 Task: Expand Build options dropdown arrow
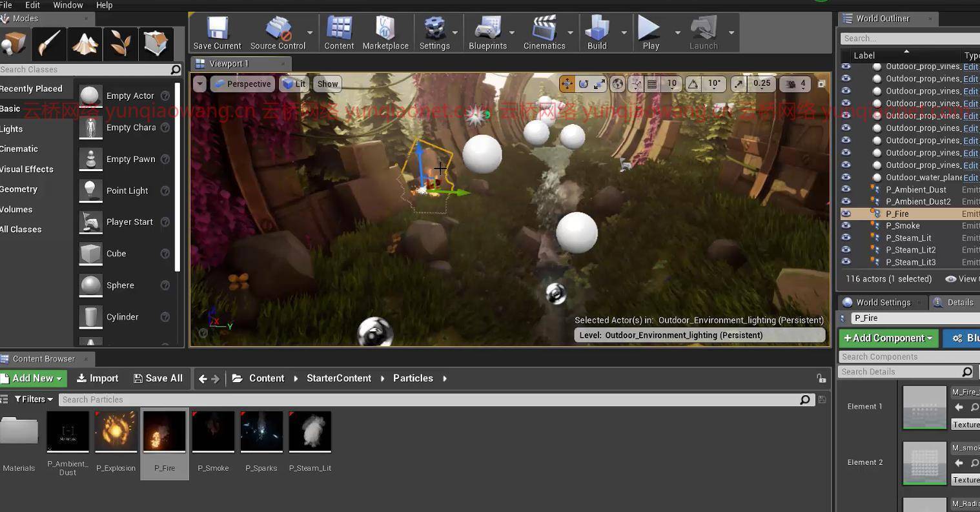[x=624, y=32]
